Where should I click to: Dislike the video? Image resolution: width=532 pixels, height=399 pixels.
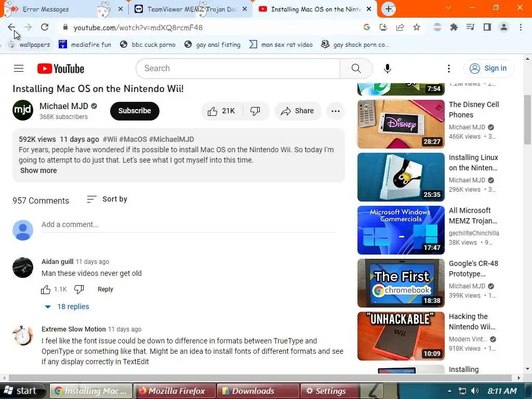[x=256, y=111]
